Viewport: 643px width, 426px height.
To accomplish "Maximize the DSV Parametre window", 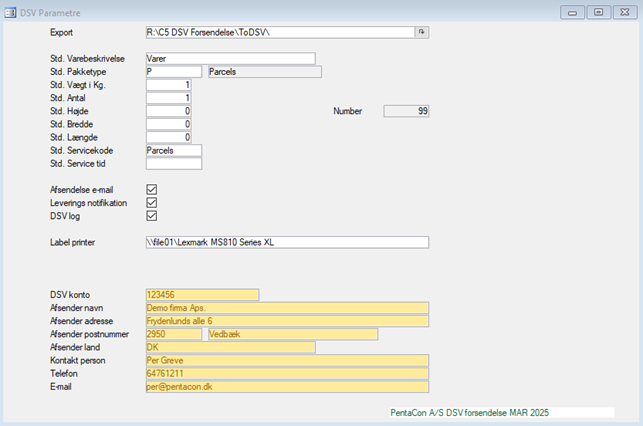I will (x=598, y=11).
